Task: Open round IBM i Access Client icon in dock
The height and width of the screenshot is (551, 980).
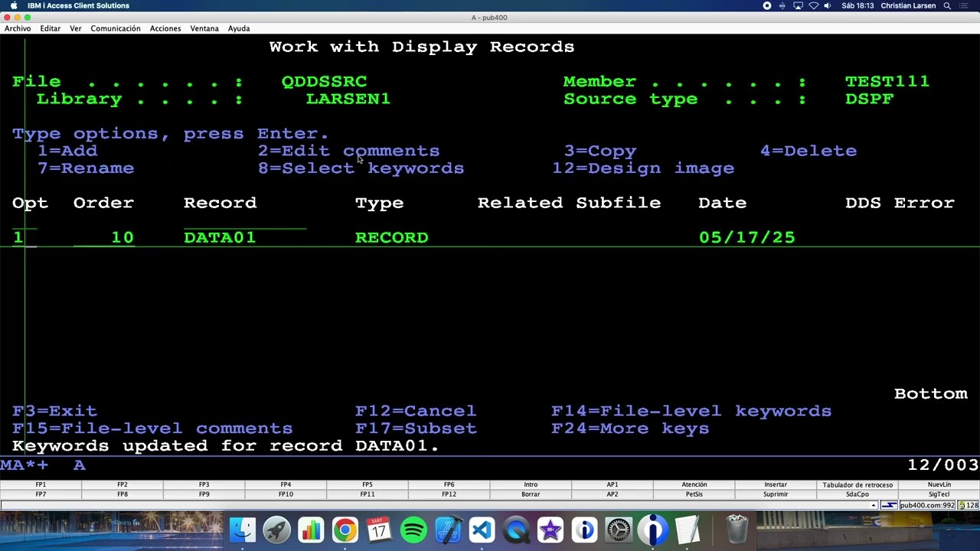Action: (x=653, y=530)
